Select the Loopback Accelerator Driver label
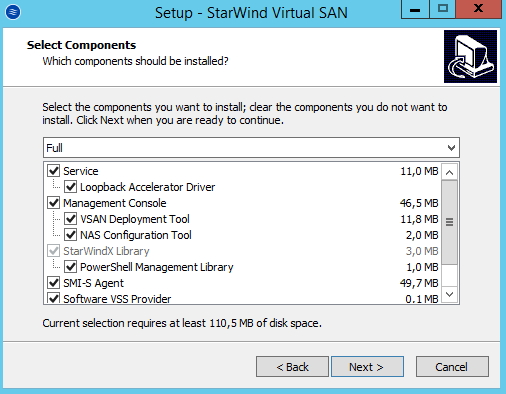This screenshot has width=506, height=394. [147, 187]
